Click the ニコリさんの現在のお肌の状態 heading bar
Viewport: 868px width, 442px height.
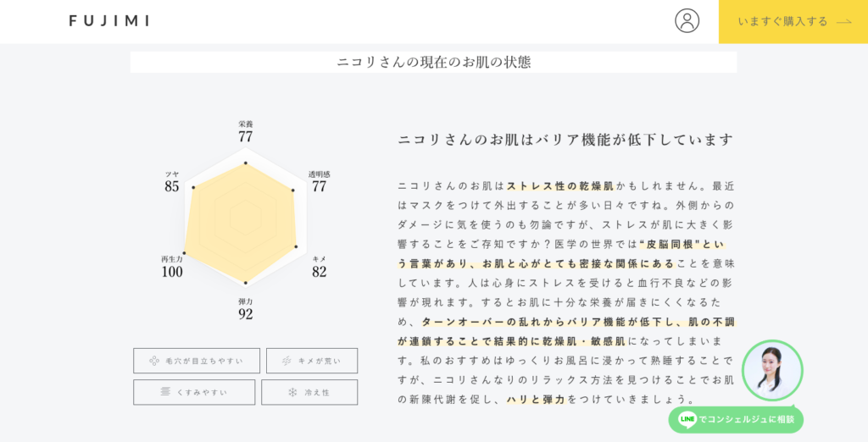433,62
